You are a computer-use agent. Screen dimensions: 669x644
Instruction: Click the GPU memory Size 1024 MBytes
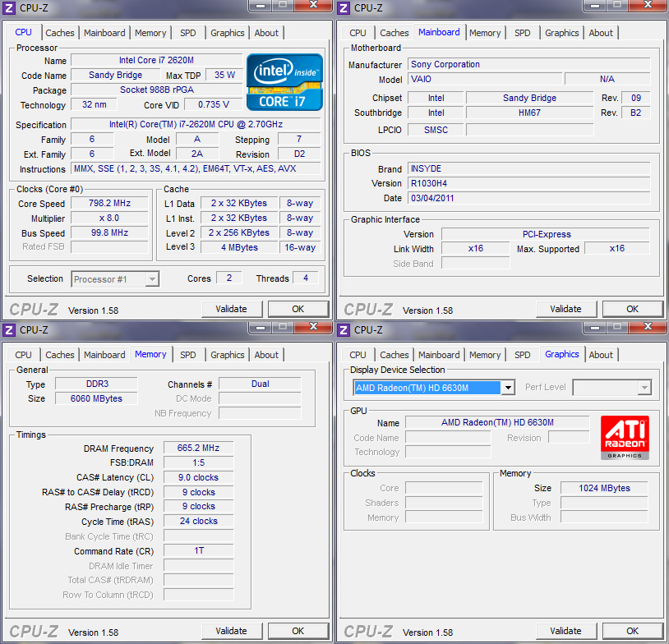(604, 488)
